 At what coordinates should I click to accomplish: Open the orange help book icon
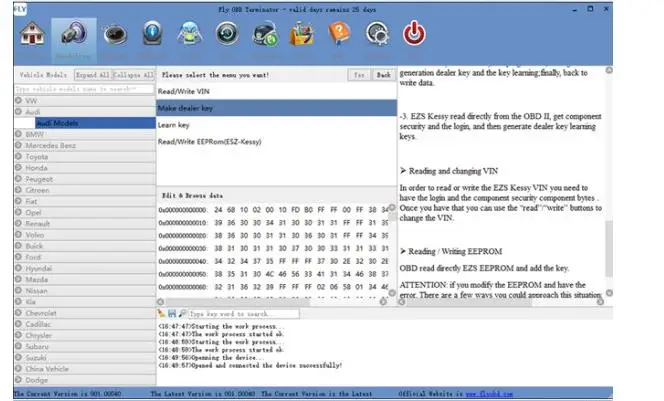(339, 33)
